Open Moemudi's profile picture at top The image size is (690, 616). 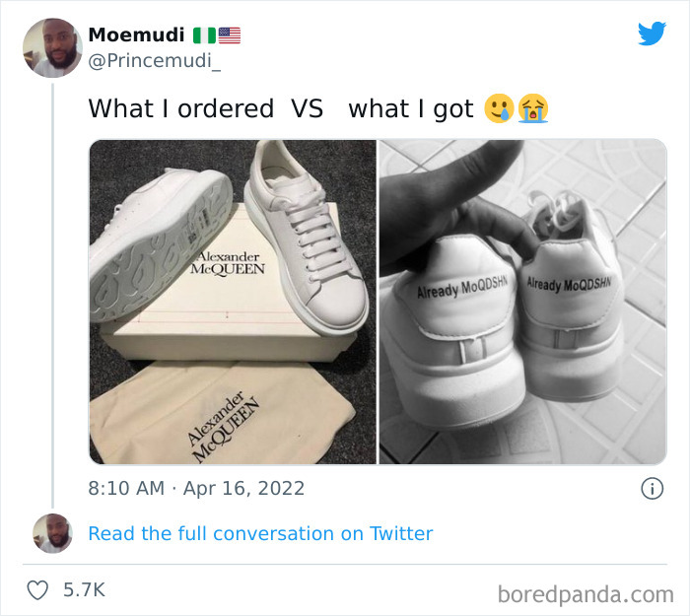pyautogui.click(x=52, y=47)
